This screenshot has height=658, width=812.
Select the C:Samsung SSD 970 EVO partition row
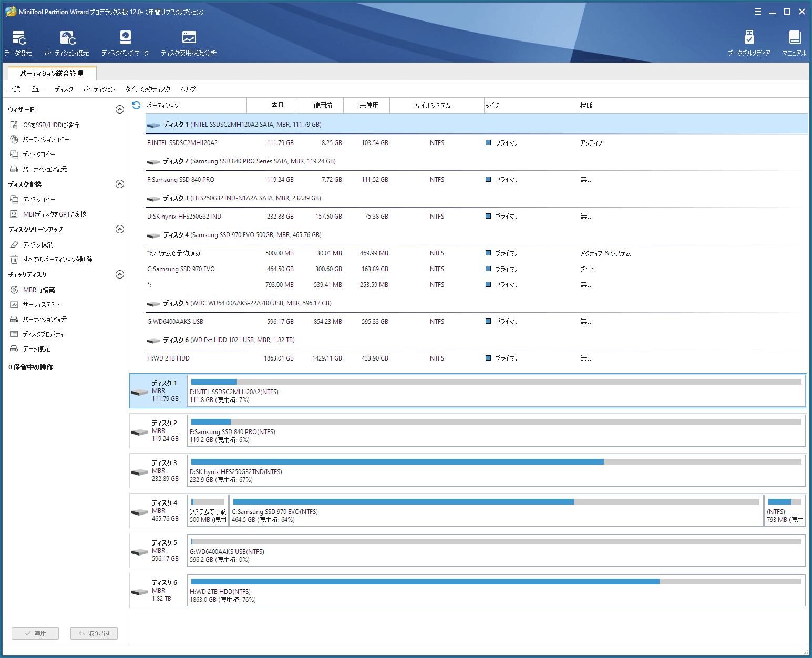click(x=477, y=269)
